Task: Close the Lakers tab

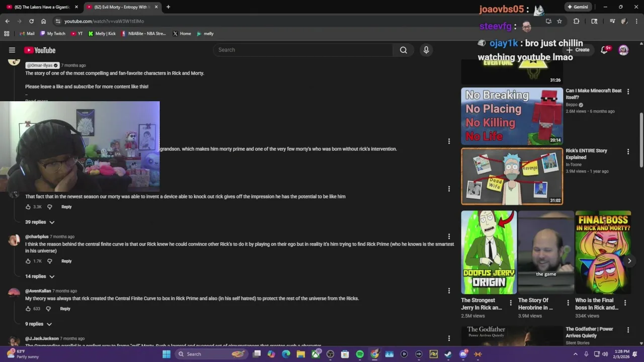Action: pos(76,7)
